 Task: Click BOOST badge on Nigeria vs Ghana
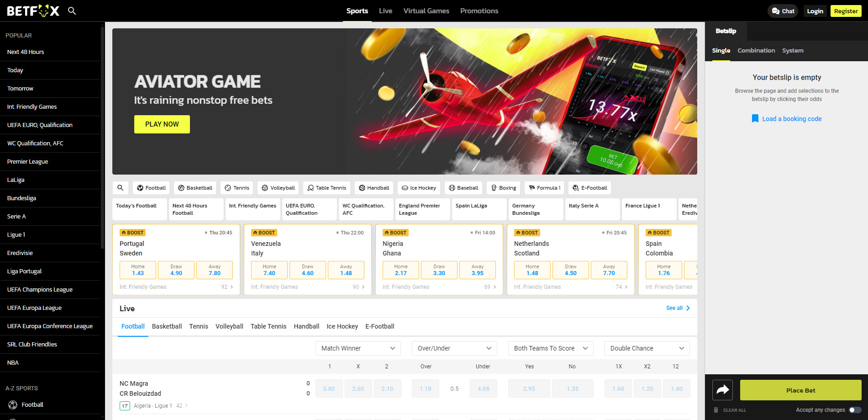[x=395, y=233]
